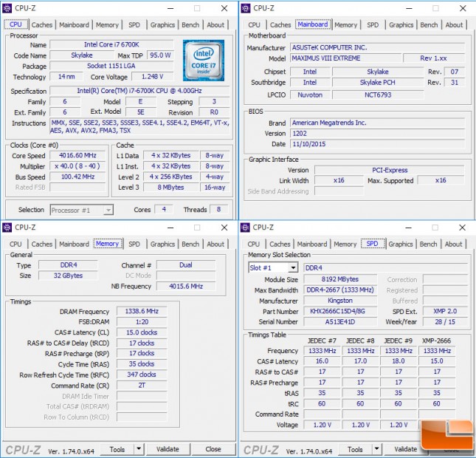Click Max TDP value 95.0 W
The height and width of the screenshot is (458, 476).
coord(160,55)
